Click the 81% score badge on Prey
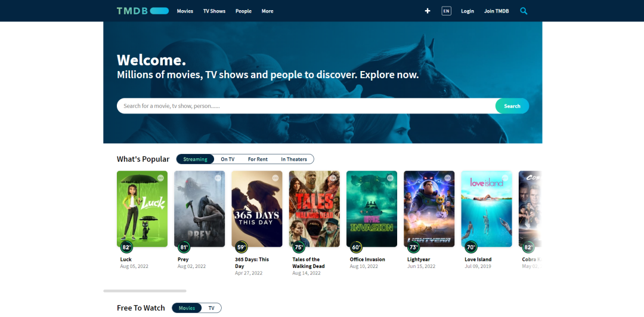This screenshot has width=644, height=317. pyautogui.click(x=184, y=248)
